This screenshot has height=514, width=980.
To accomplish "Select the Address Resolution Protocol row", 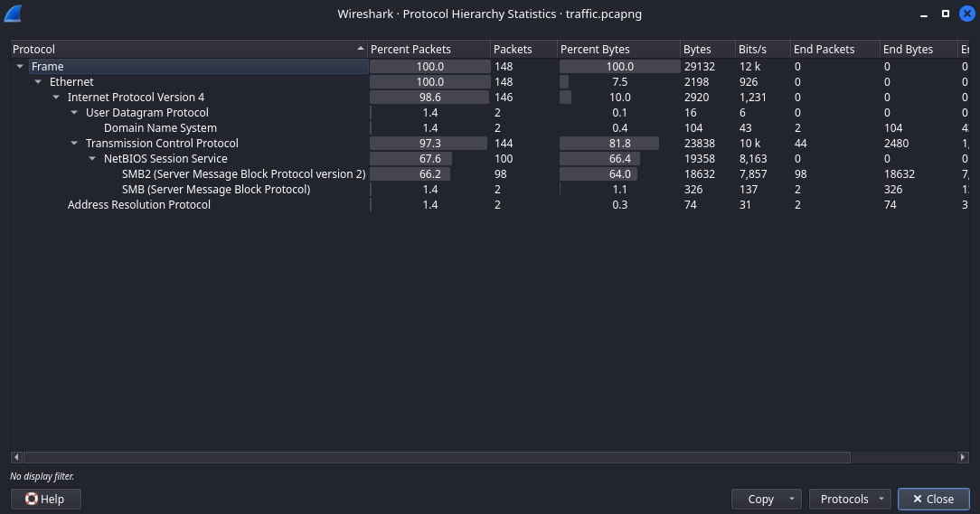I will click(x=139, y=205).
